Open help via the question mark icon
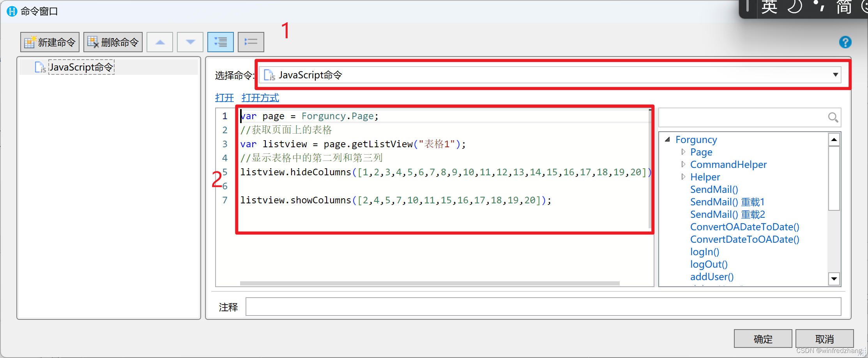This screenshot has height=358, width=868. (x=845, y=42)
